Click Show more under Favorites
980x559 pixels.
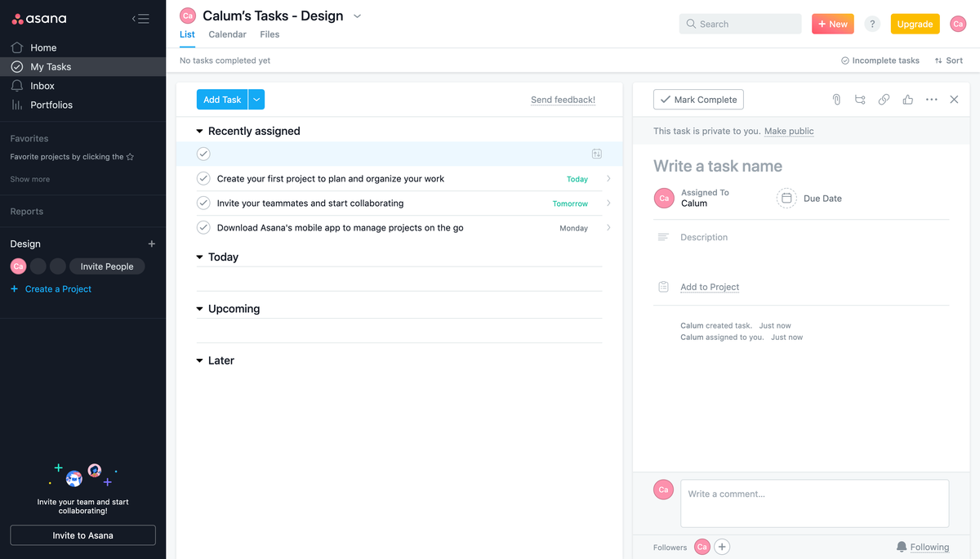coord(29,179)
